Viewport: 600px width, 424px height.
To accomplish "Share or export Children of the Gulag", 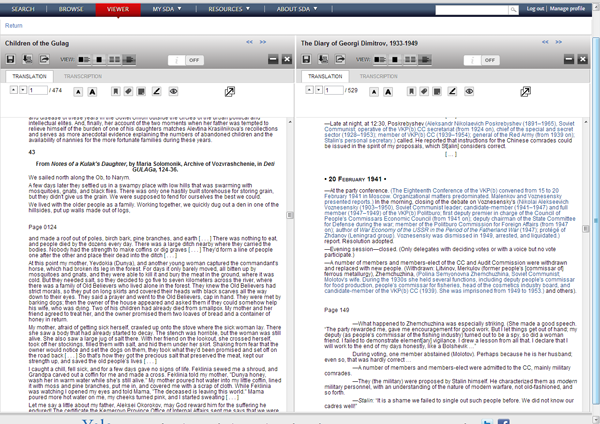I will pyautogui.click(x=44, y=59).
